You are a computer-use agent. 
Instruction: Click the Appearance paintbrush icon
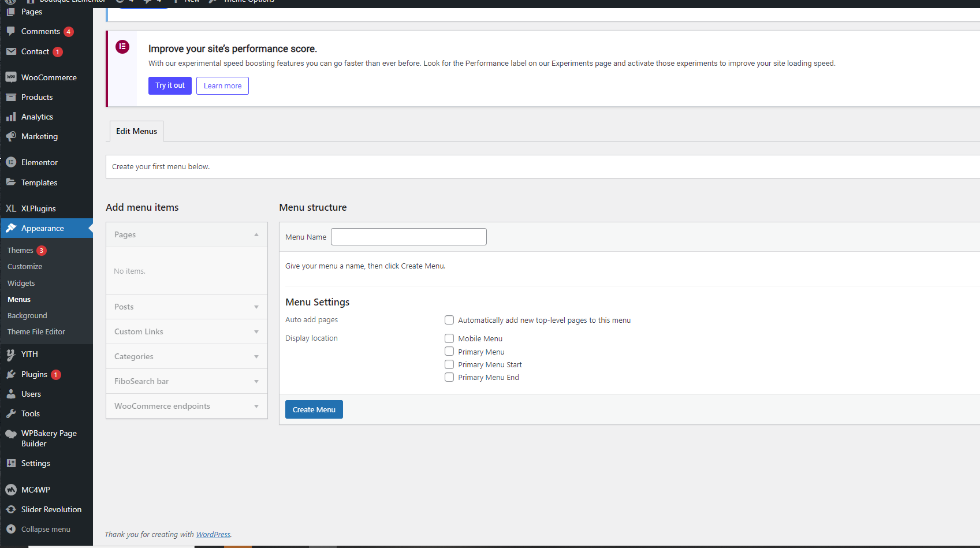[11, 228]
